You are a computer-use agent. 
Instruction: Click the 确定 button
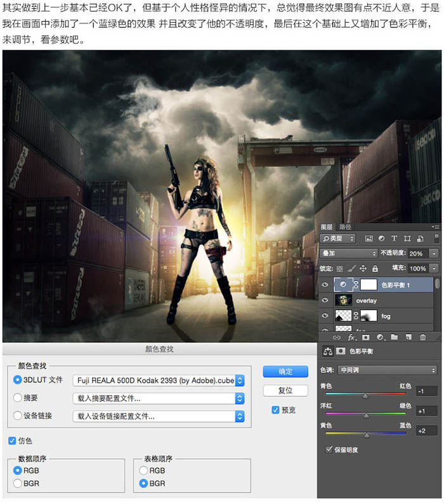point(285,372)
